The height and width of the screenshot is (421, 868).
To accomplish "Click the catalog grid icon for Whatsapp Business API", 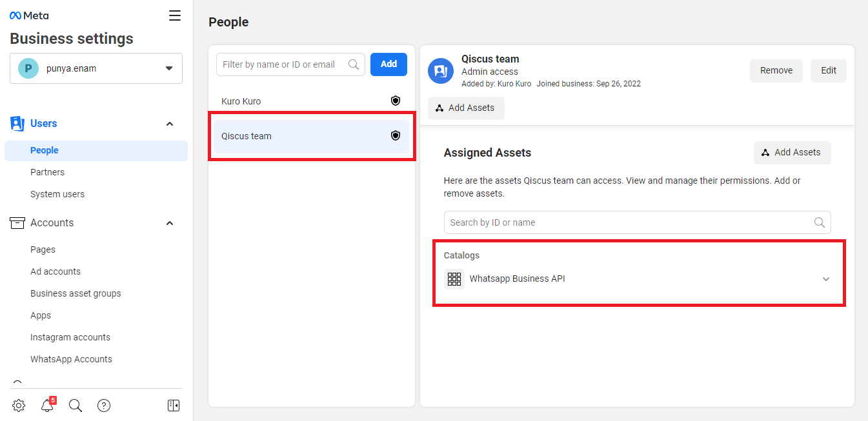I will [454, 279].
